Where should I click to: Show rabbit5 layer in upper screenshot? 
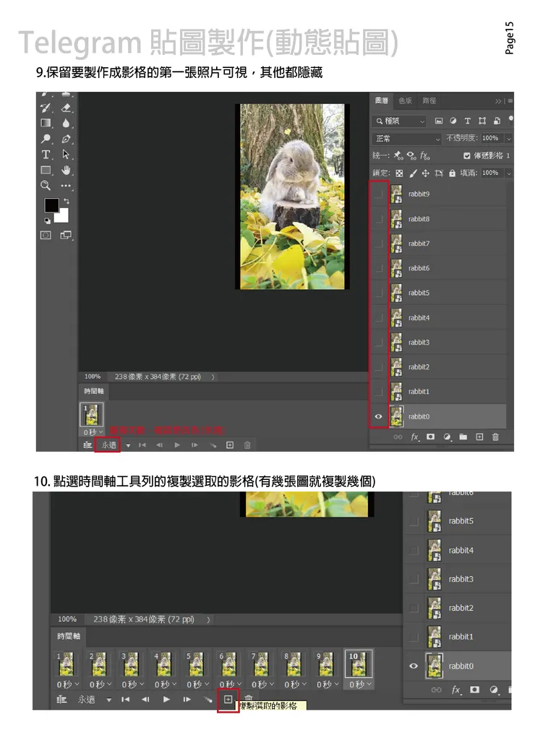coord(379,293)
